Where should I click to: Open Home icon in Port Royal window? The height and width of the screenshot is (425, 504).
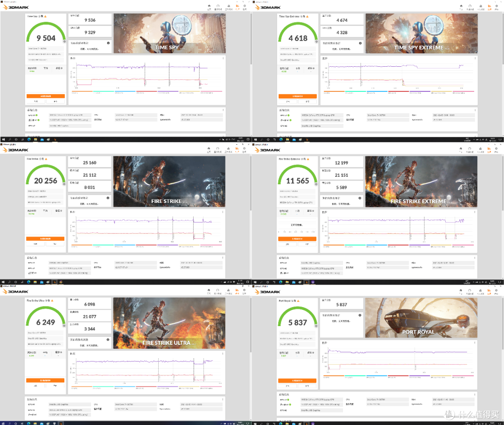coord(461,291)
